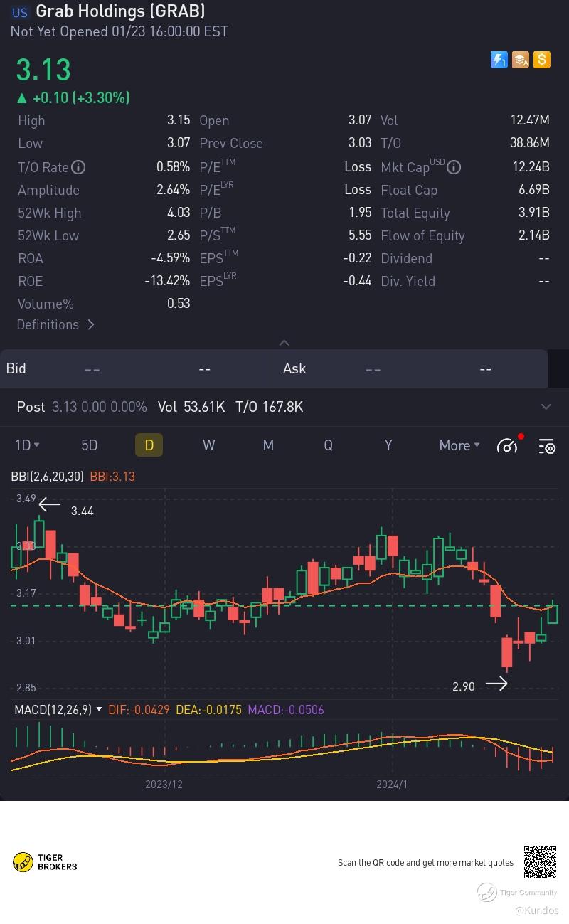Tap the Flow of Equity value 2.14B
Screen dimensions: 569x924
534,235
